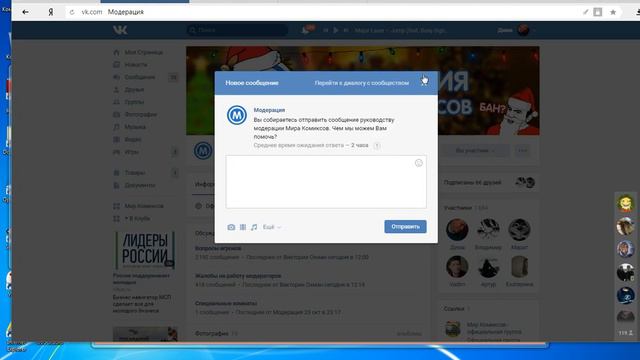Attach a video in the message dialog
Screen dimensions: 640x360
click(243, 227)
